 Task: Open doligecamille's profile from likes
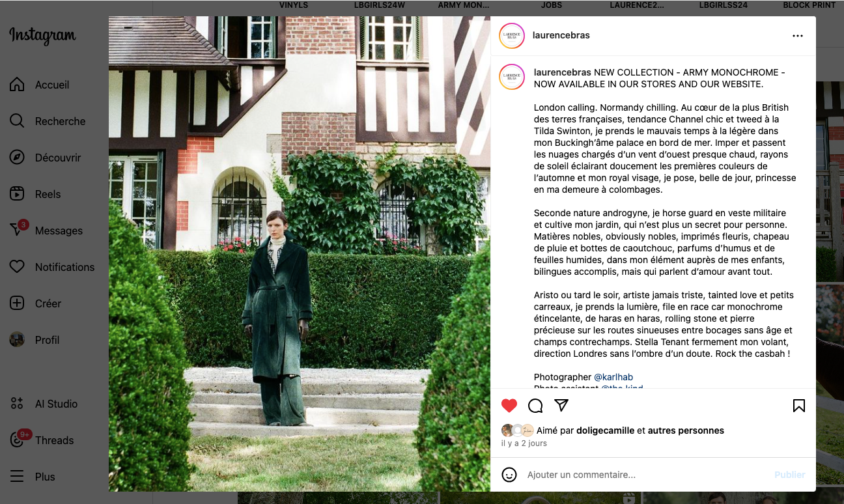pos(606,430)
